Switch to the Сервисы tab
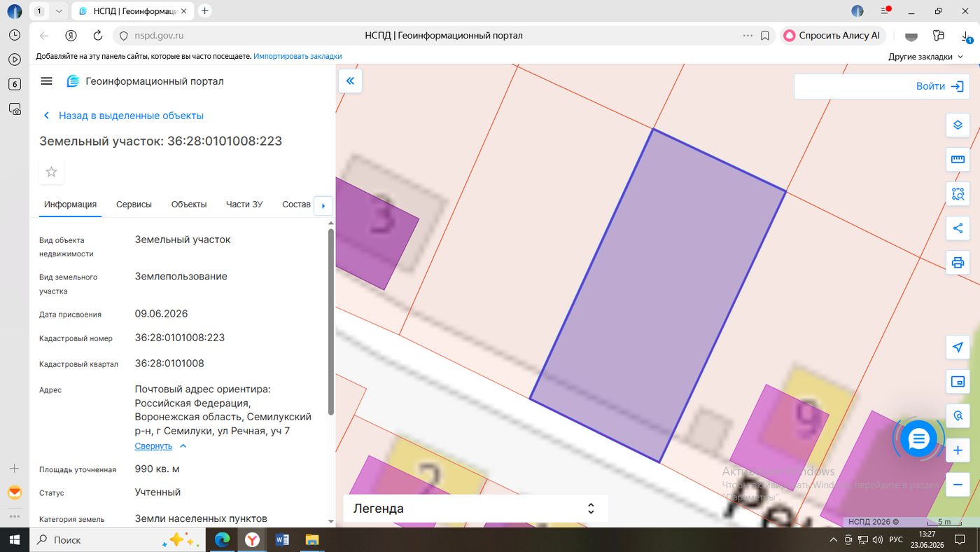This screenshot has width=980, height=552. (134, 205)
